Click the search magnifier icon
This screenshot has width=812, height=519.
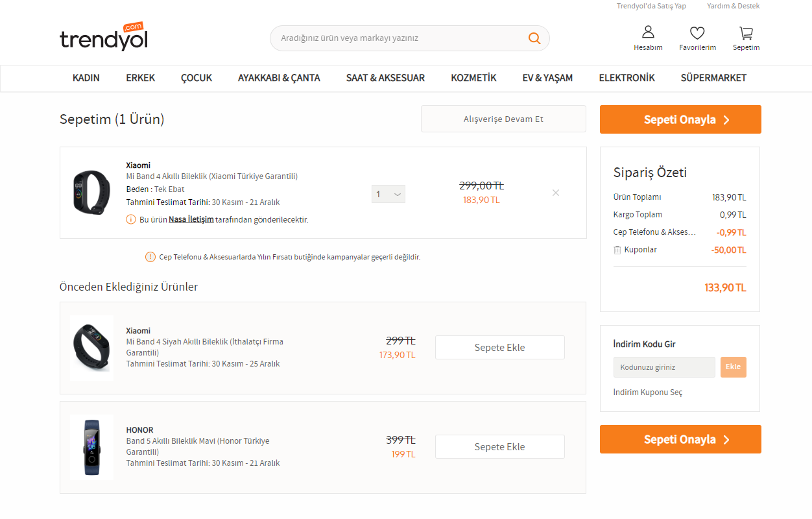point(534,38)
